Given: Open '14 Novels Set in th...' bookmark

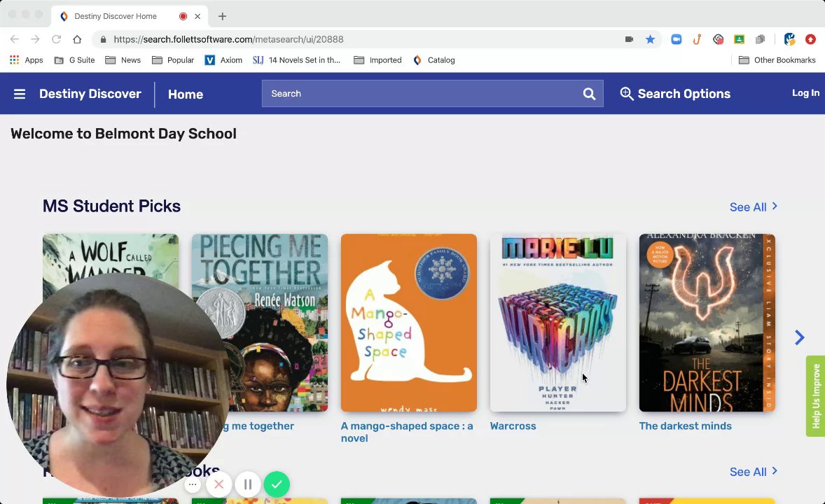Looking at the screenshot, I should click(297, 60).
